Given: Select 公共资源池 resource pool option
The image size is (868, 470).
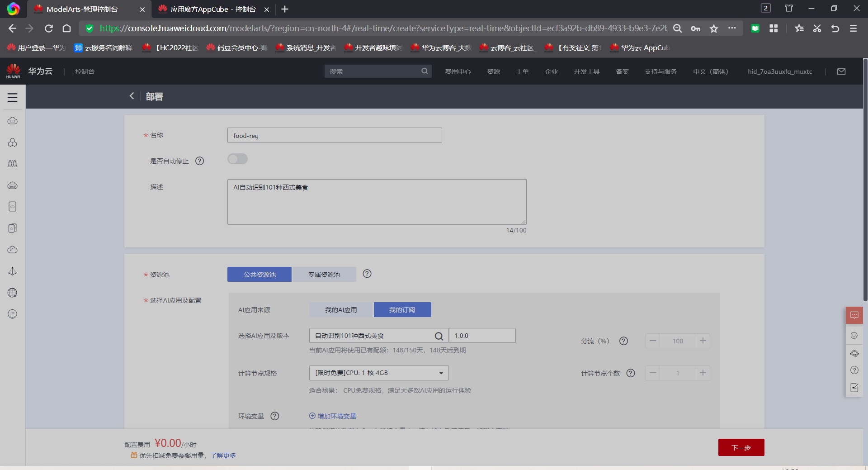Looking at the screenshot, I should coord(259,275).
